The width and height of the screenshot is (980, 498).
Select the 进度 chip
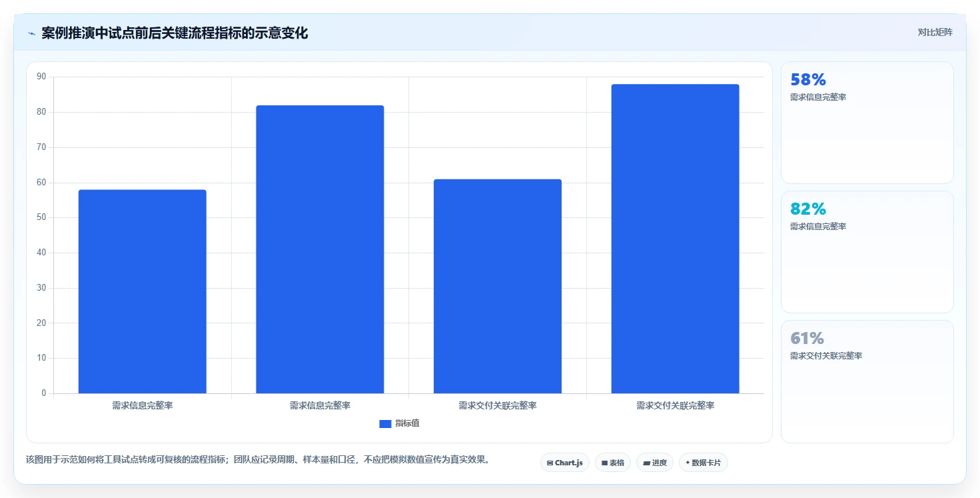click(x=655, y=463)
